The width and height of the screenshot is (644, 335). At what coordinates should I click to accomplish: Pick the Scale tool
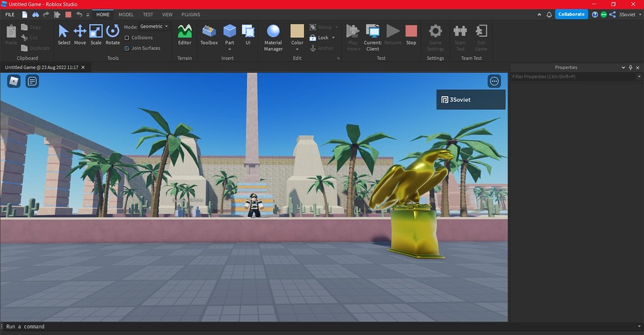[x=96, y=35]
